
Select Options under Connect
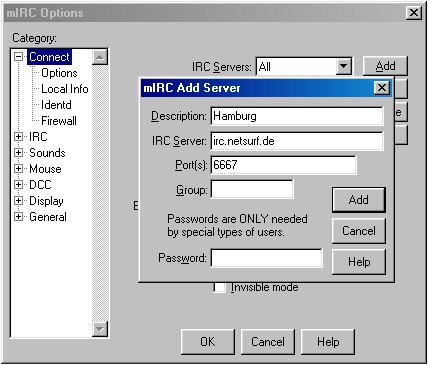click(59, 73)
